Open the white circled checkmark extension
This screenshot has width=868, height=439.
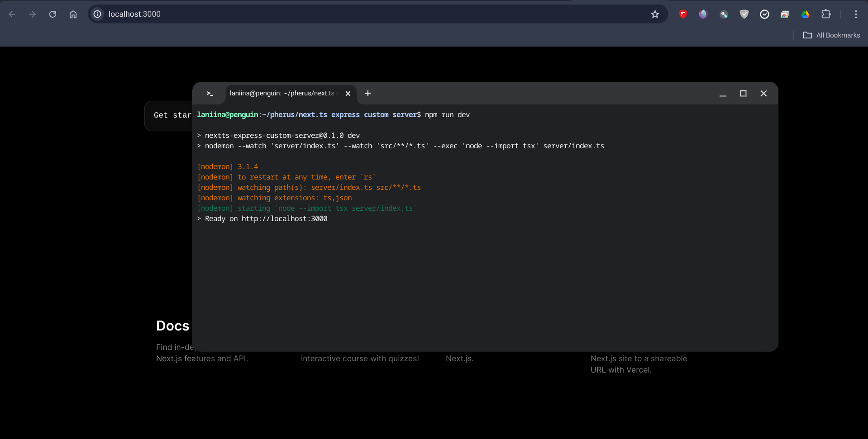(x=764, y=14)
